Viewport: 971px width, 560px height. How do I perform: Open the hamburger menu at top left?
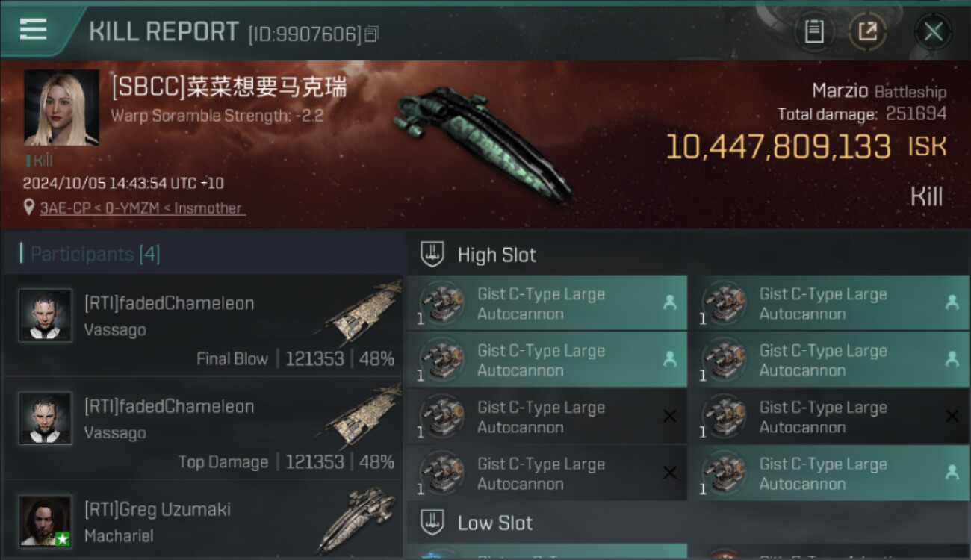tap(33, 28)
